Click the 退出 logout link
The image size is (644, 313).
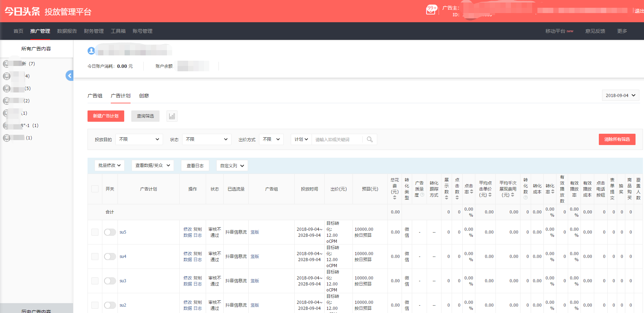point(639,11)
